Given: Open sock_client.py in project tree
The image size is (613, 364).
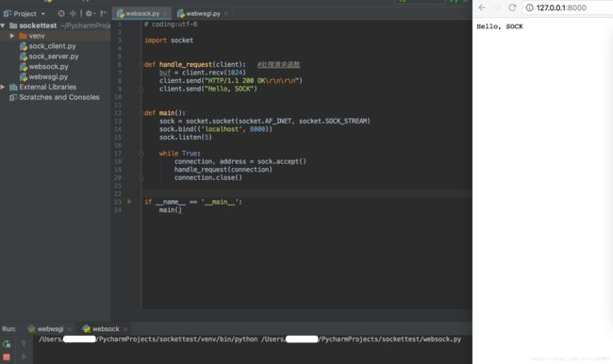Looking at the screenshot, I should point(52,46).
